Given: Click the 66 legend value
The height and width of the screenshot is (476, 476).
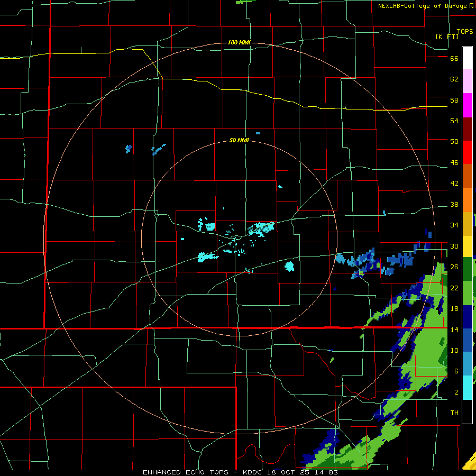Looking at the screenshot, I should tap(454, 59).
